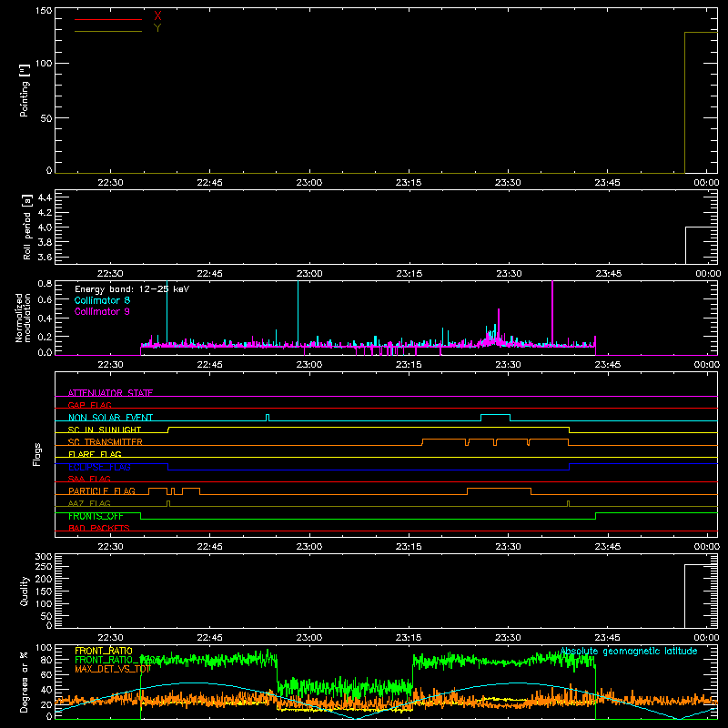
Task: Click the "Roll period [s]" axis title
Action: (27, 227)
